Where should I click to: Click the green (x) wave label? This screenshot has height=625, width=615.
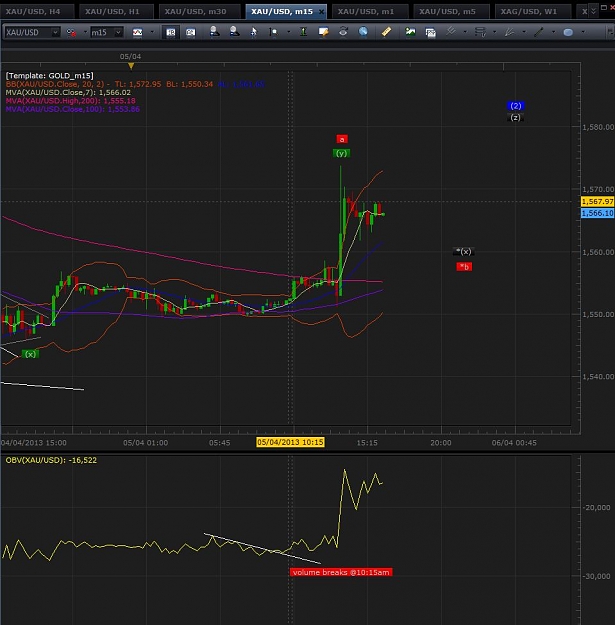[30, 354]
